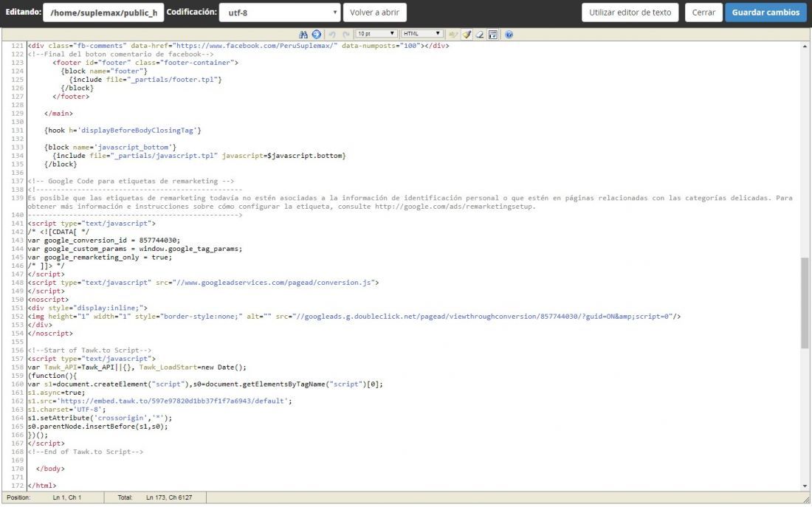Open the HTML syntax dropdown
This screenshot has height=507, width=812.
tap(422, 34)
